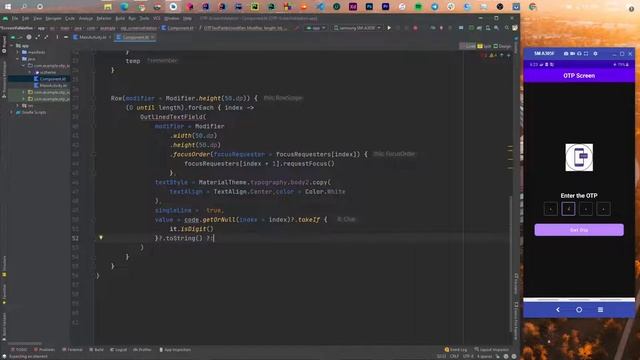This screenshot has height=360, width=640.
Task: Switch to the MainActivity.kt editor tab
Action: click(x=93, y=37)
